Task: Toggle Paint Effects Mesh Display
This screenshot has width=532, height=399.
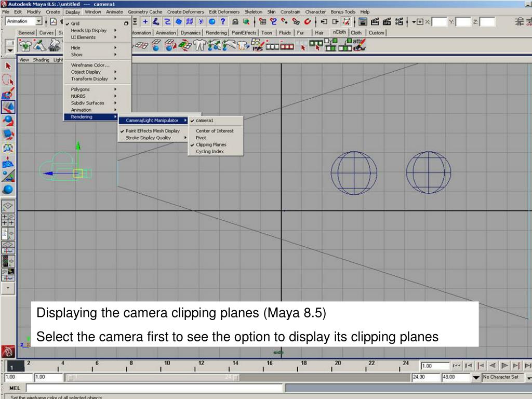Action: click(152, 130)
